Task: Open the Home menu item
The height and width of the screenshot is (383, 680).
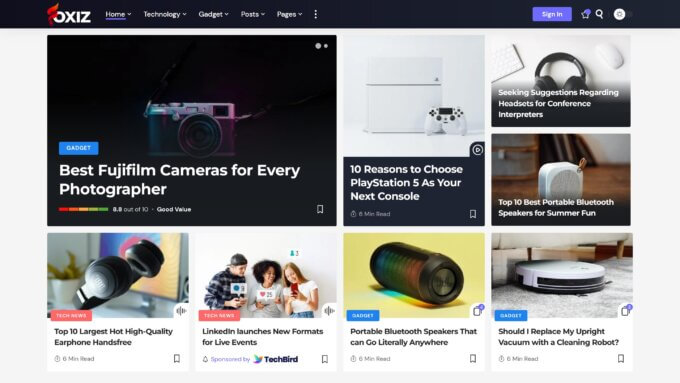Action: [118, 14]
